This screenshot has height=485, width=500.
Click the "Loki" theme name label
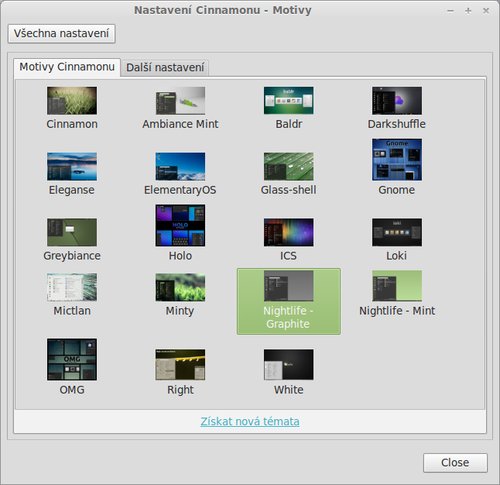click(397, 256)
